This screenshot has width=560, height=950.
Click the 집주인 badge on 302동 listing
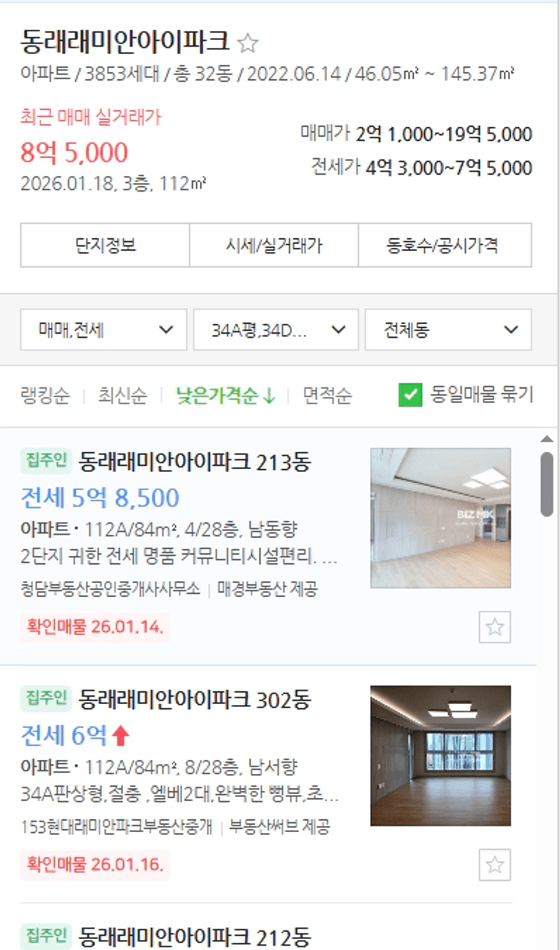tap(45, 698)
